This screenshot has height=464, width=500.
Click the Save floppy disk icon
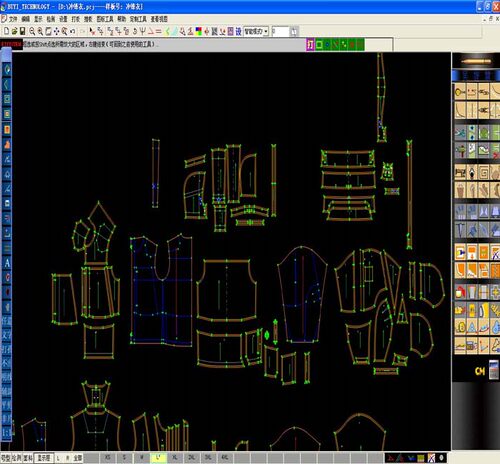click(22, 31)
